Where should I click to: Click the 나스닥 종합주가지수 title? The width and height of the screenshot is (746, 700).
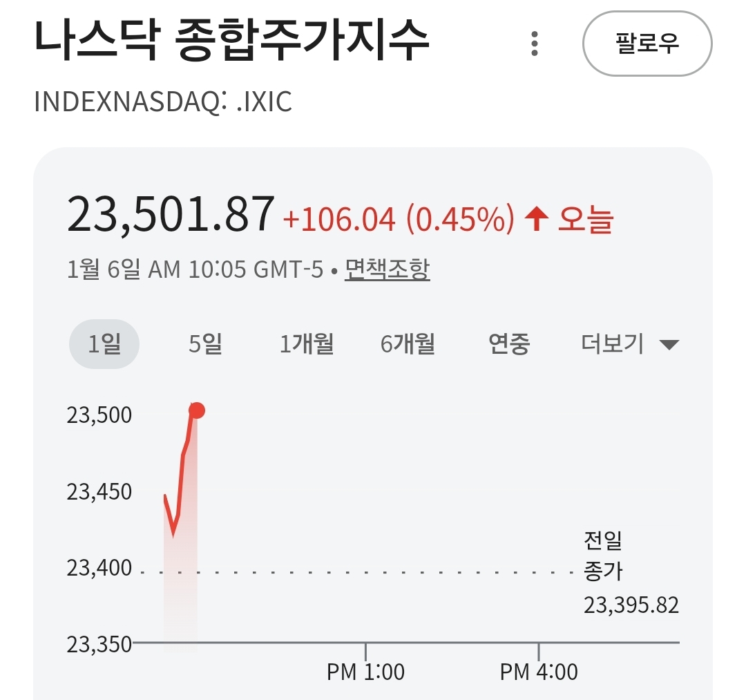[x=232, y=41]
